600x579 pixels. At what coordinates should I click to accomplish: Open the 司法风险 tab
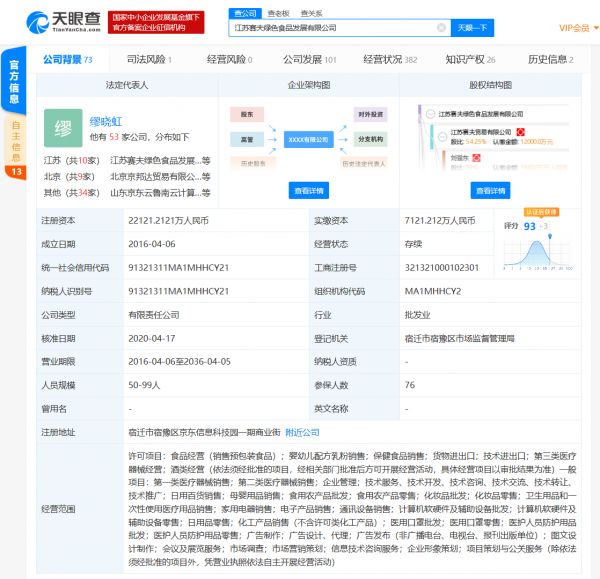point(150,60)
